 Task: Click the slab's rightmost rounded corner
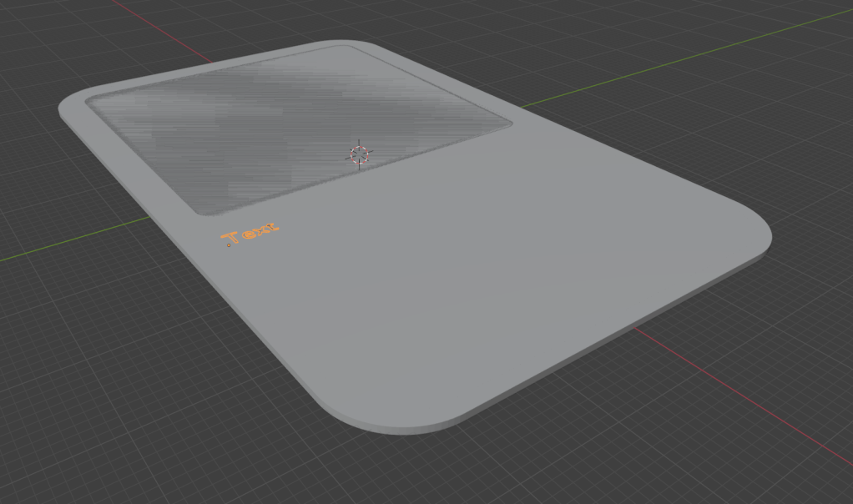(761, 238)
